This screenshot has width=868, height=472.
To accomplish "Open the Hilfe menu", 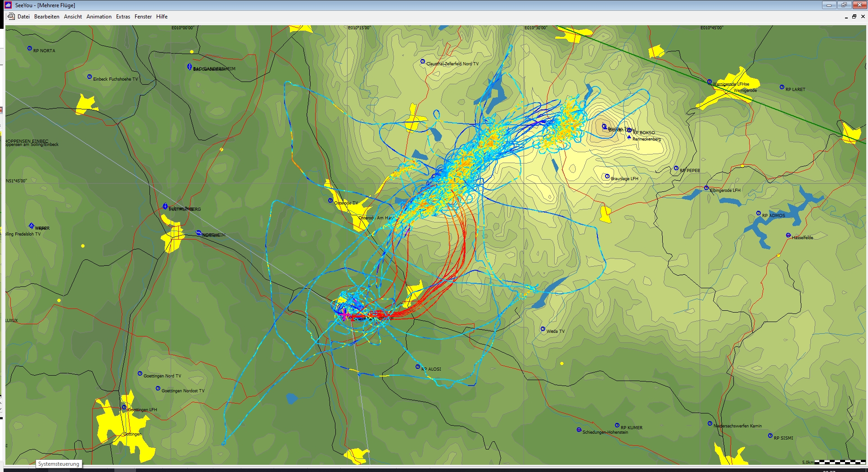I will pyautogui.click(x=162, y=17).
